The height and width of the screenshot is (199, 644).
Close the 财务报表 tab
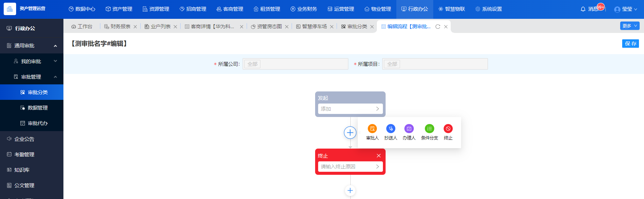pyautogui.click(x=135, y=27)
